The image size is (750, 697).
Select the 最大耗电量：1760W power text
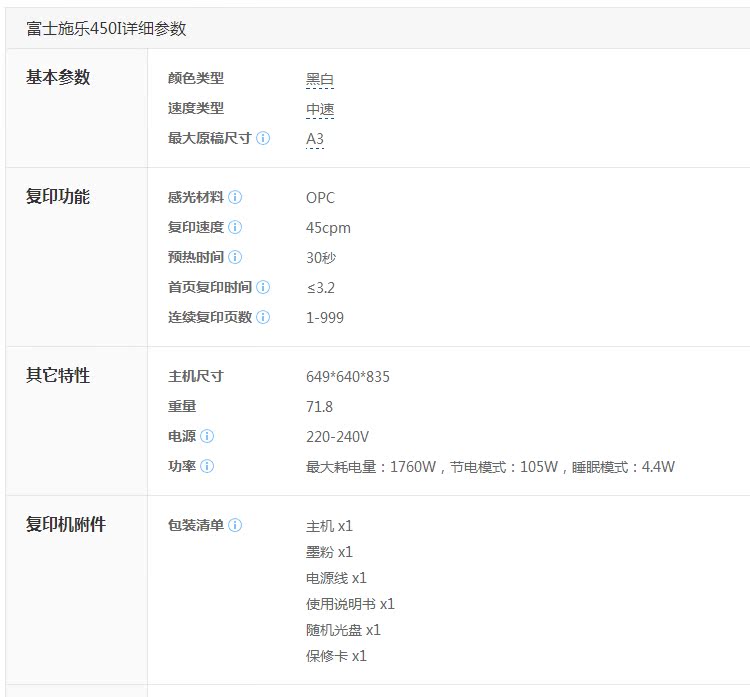pos(371,466)
